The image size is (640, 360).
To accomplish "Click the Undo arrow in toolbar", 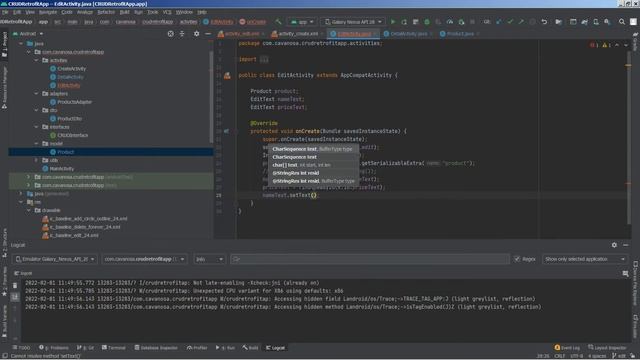I will tap(544, 22).
